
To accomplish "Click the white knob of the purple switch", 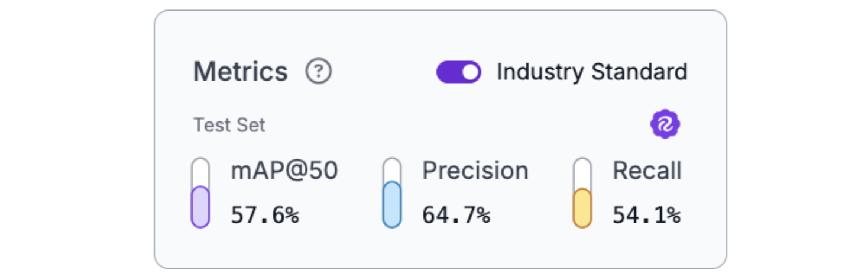I will [470, 72].
